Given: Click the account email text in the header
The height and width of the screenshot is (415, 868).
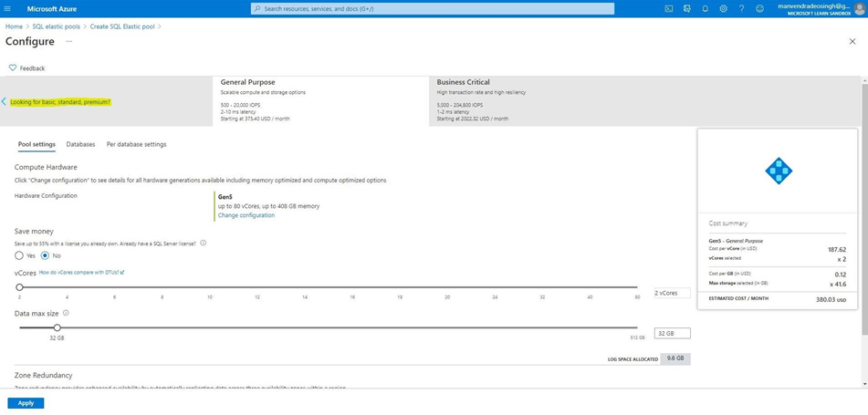Looking at the screenshot, I should [815, 5].
